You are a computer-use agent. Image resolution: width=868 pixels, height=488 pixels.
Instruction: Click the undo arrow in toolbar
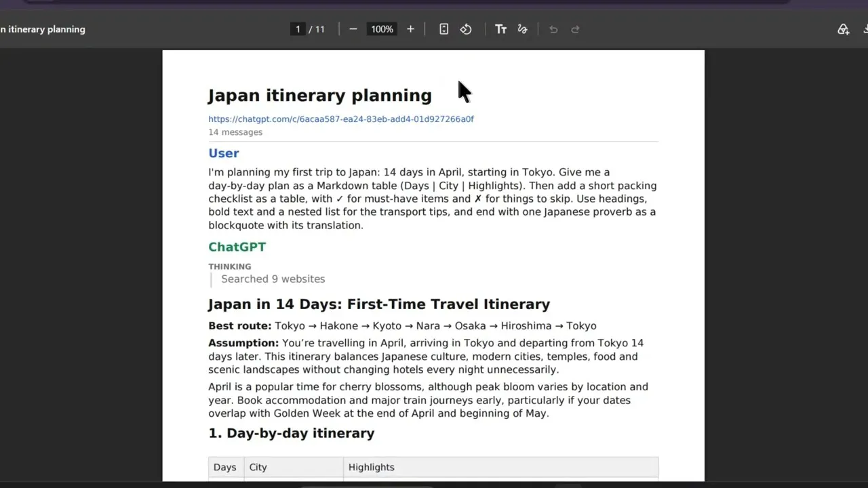pos(553,29)
